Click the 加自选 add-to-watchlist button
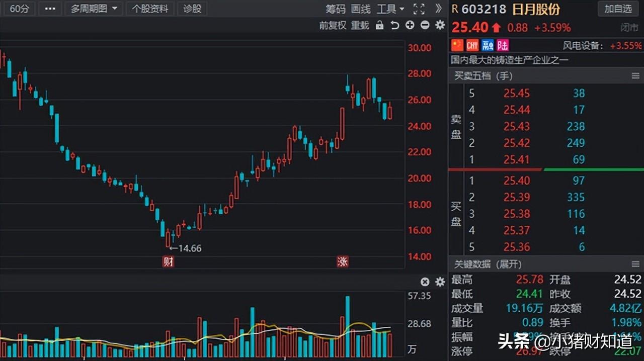This screenshot has width=644, height=361. [618, 9]
